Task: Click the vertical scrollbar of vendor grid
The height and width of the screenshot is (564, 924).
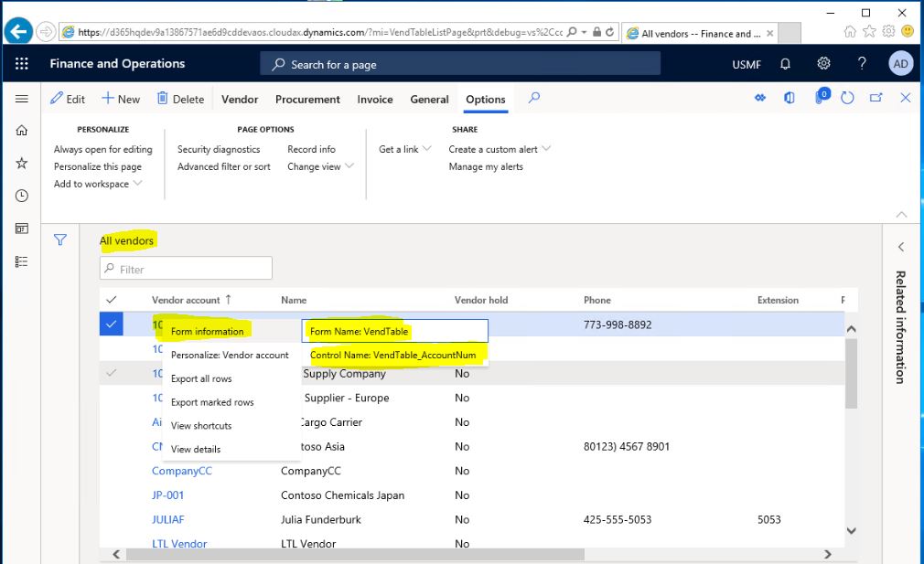Action: [x=851, y=374]
